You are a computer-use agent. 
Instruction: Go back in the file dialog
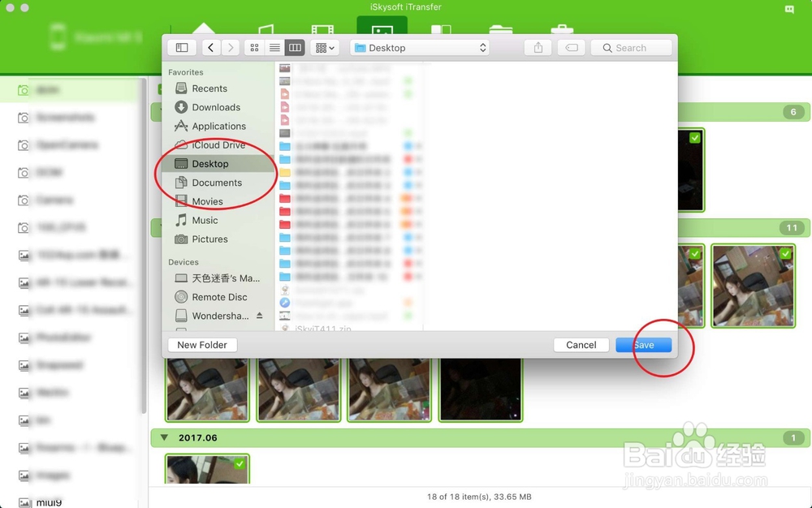pyautogui.click(x=211, y=48)
